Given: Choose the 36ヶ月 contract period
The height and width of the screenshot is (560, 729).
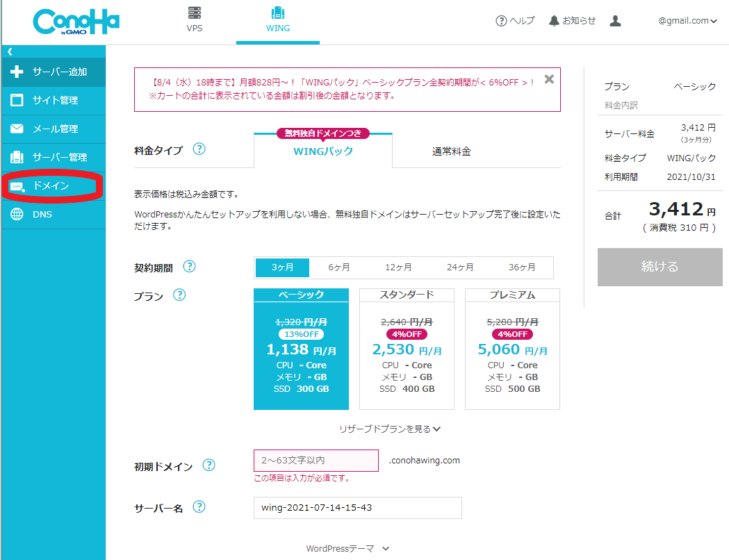Looking at the screenshot, I should (x=522, y=267).
